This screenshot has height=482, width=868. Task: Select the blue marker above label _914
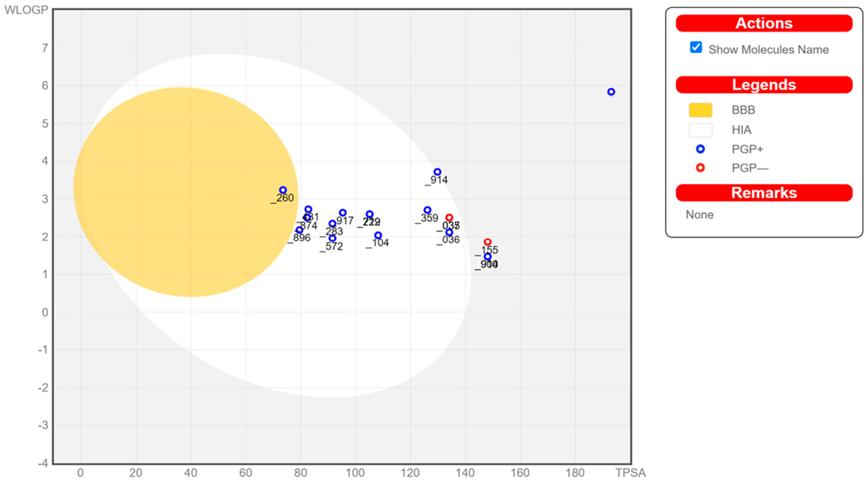point(437,172)
